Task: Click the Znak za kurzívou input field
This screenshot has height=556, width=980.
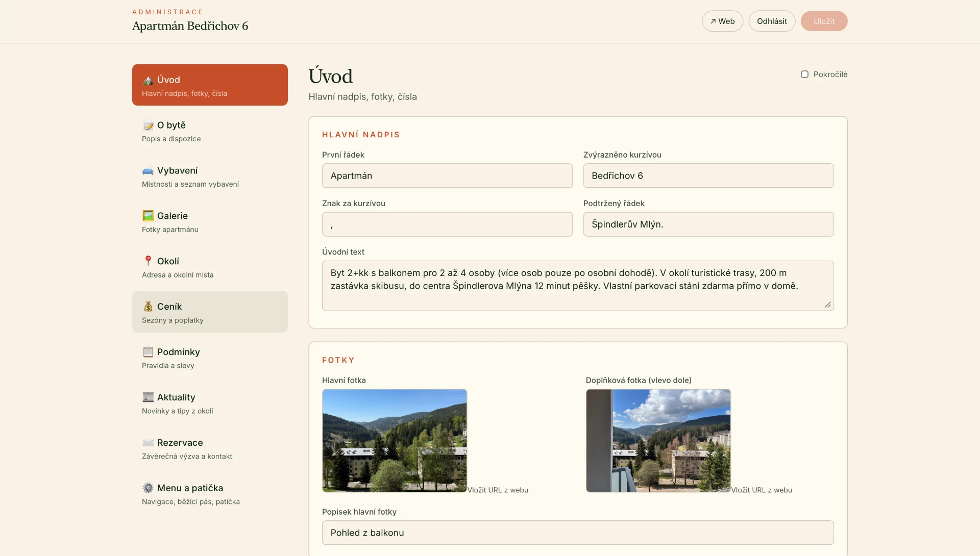Action: coord(447,224)
